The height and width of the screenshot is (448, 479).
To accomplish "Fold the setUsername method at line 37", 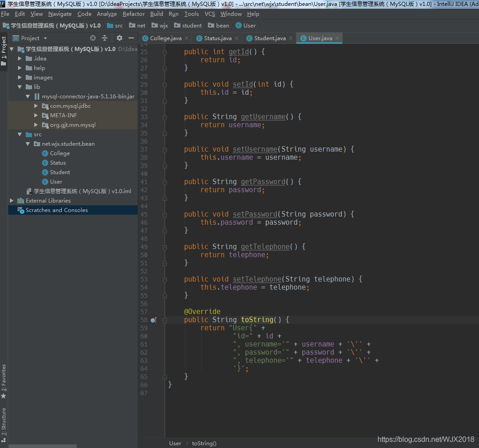I will (x=165, y=150).
